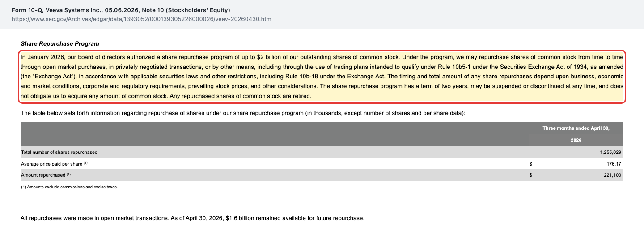Click the 1,255,029 shares value
Screen dimensions: 644x234
point(610,152)
